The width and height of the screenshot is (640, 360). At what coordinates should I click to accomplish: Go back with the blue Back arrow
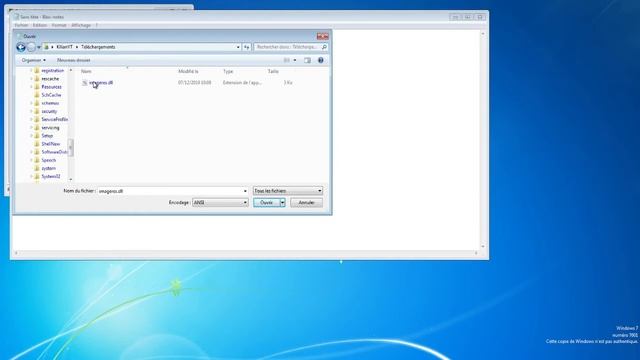click(21, 47)
